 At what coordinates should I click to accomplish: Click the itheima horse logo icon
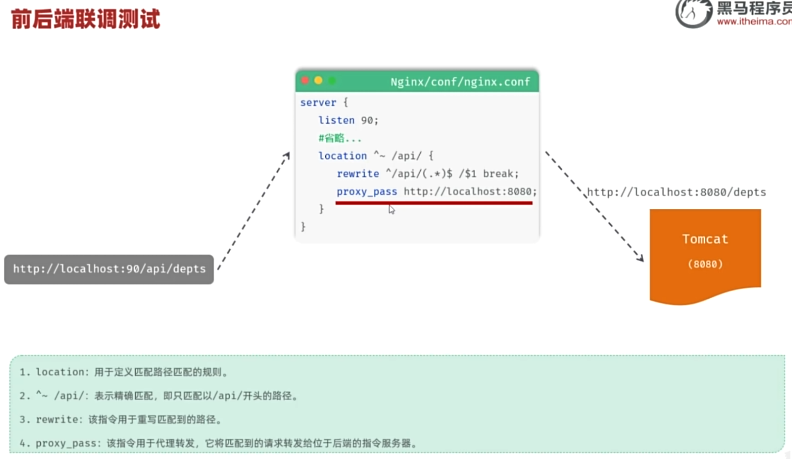[694, 13]
